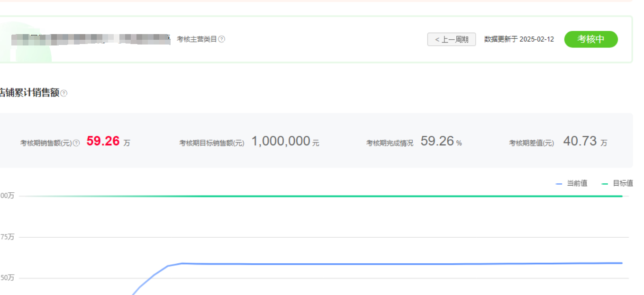Toggle the 目标值 legend series
Image resolution: width=644 pixels, height=295 pixels.
point(617,183)
